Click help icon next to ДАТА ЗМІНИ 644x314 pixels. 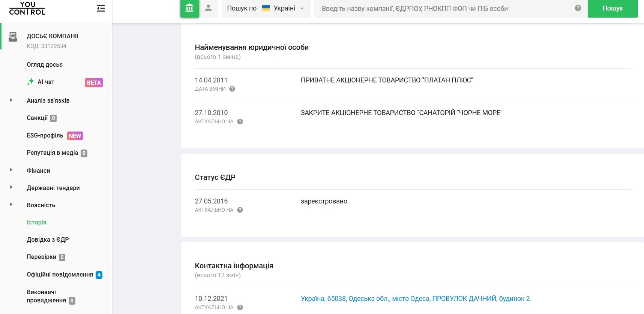(x=232, y=89)
